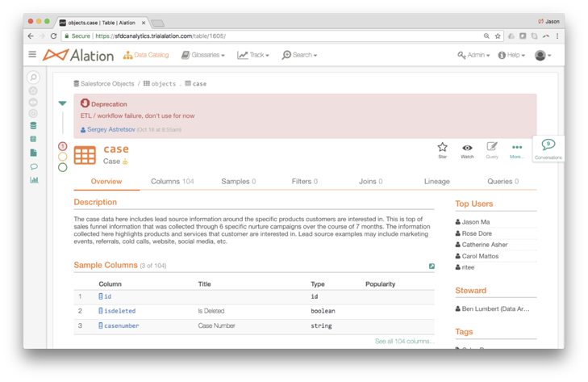588x382 pixels.
Task: Open the Help dropdown
Action: 511,55
